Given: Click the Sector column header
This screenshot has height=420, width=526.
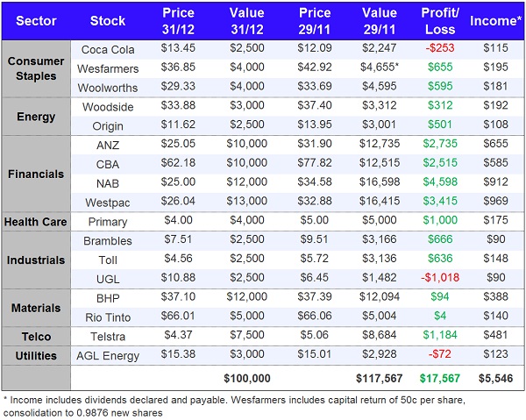Looking at the screenshot, I should (37, 20).
